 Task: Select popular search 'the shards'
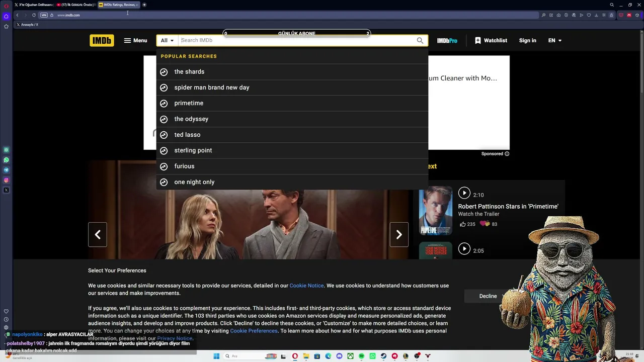click(292, 72)
